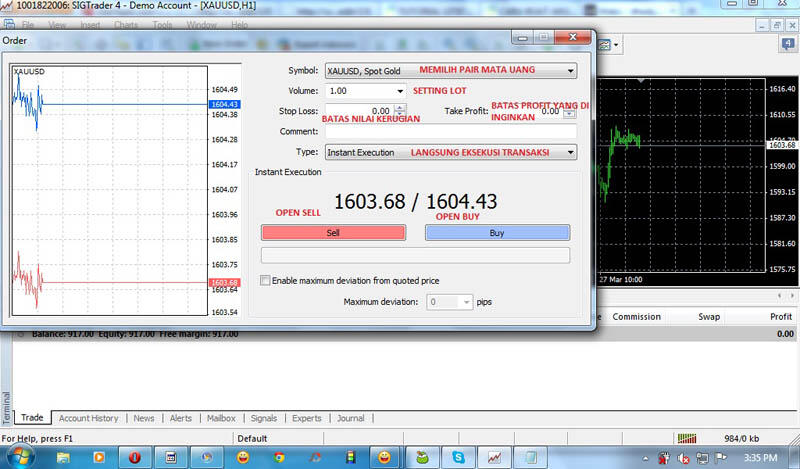Click the Volume value 1.00 field
The image size is (800, 469).
point(360,91)
